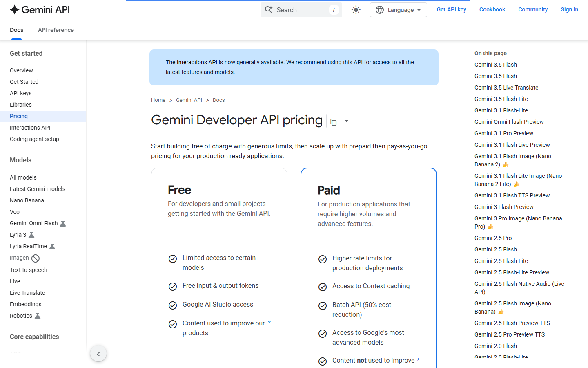Open API keys in the sidebar
The image size is (588, 368).
(20, 93)
